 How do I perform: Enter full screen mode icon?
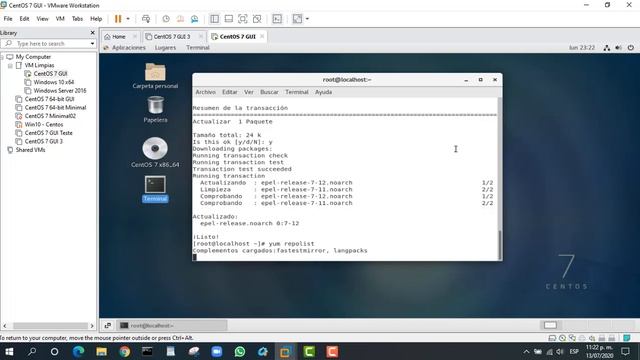point(242,19)
